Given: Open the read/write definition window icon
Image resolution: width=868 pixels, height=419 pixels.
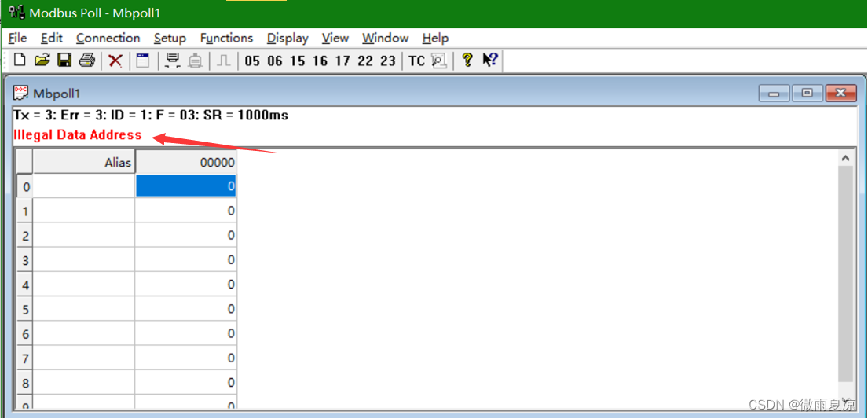Looking at the screenshot, I should 144,61.
